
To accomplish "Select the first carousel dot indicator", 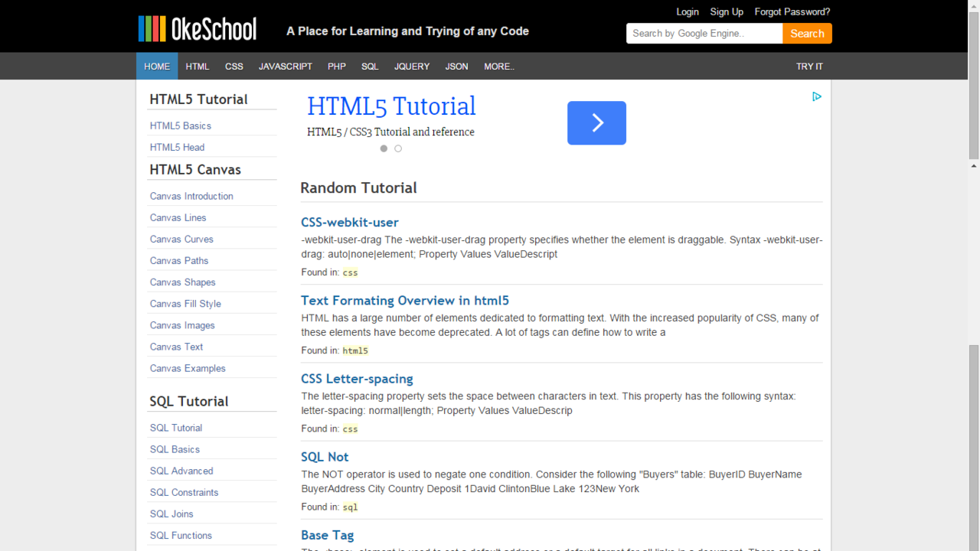I will click(384, 148).
